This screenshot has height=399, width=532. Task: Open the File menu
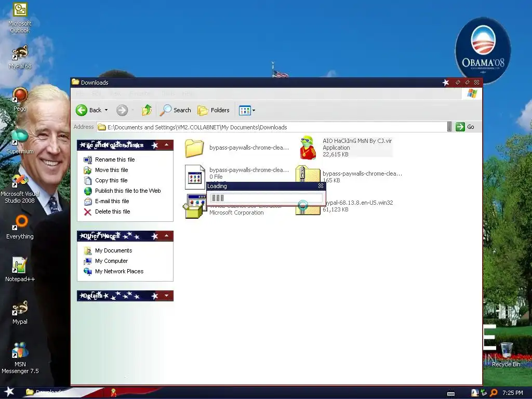(79, 94)
